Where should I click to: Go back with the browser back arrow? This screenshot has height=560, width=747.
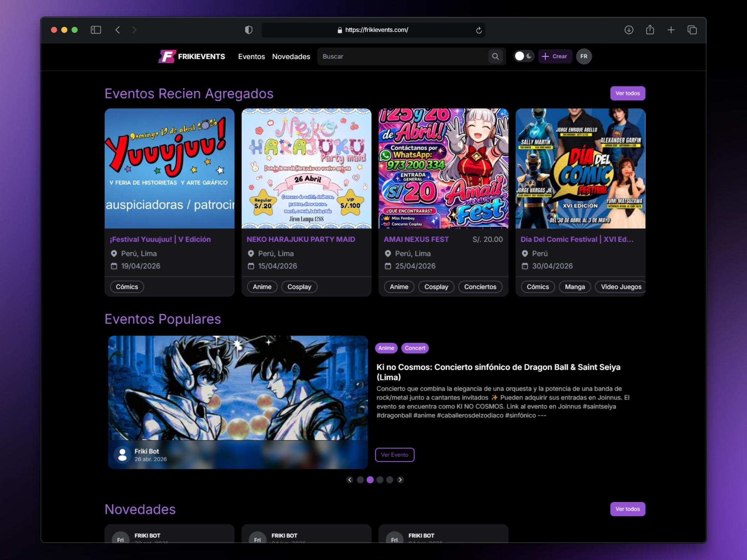117,30
